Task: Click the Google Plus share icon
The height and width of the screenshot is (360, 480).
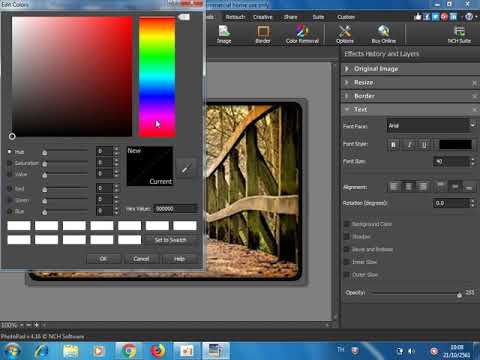Action: point(444,16)
